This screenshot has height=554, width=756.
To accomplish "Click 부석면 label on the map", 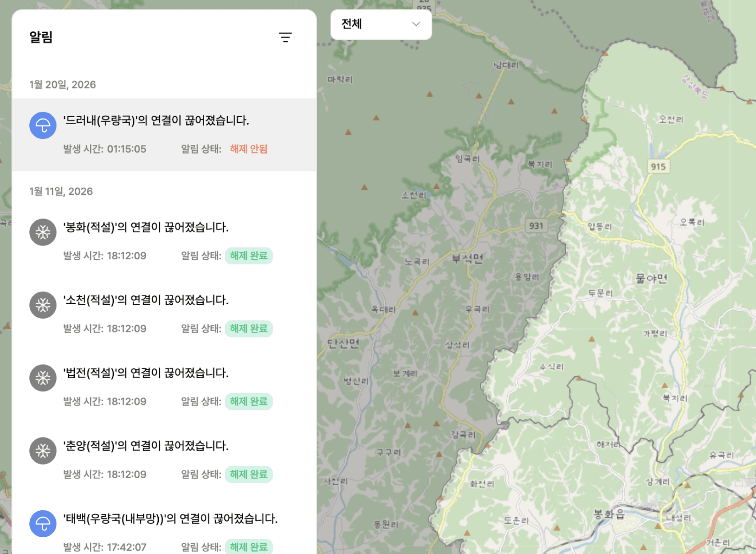I will point(467,259).
